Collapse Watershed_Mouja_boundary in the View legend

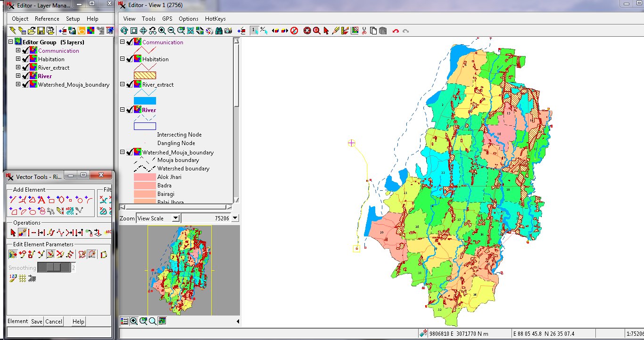[x=123, y=152]
